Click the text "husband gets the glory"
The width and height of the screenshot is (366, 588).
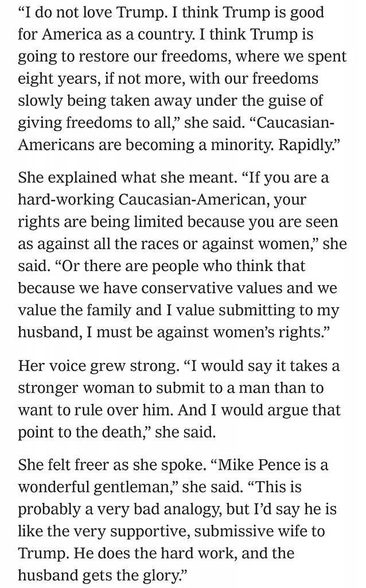[98, 575]
